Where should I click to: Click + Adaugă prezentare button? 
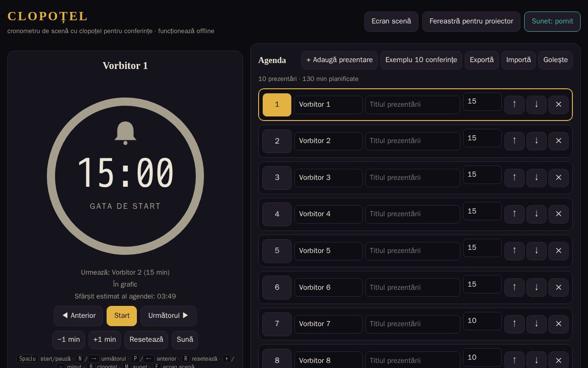[x=339, y=60]
